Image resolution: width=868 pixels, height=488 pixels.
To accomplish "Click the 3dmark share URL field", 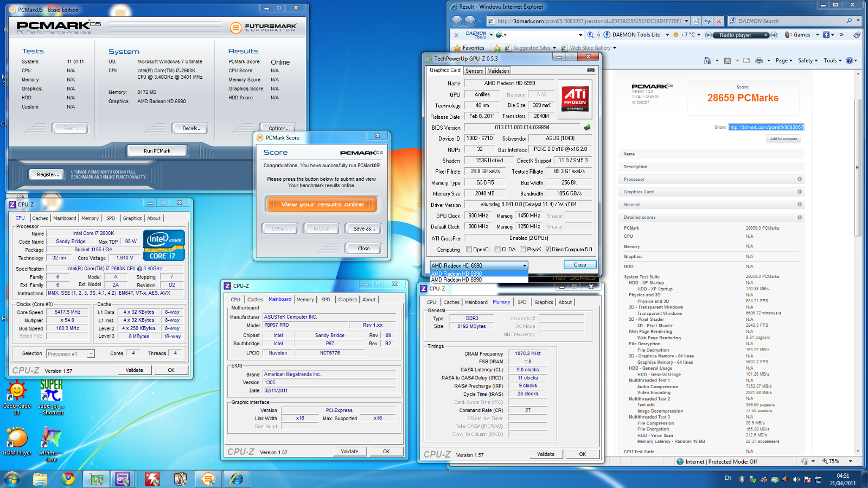I will coord(766,127).
